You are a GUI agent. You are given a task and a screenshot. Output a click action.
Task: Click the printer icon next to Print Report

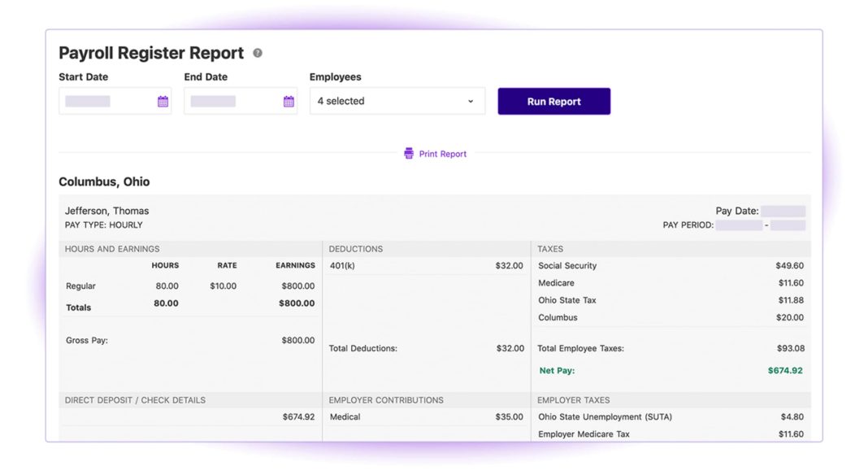407,153
